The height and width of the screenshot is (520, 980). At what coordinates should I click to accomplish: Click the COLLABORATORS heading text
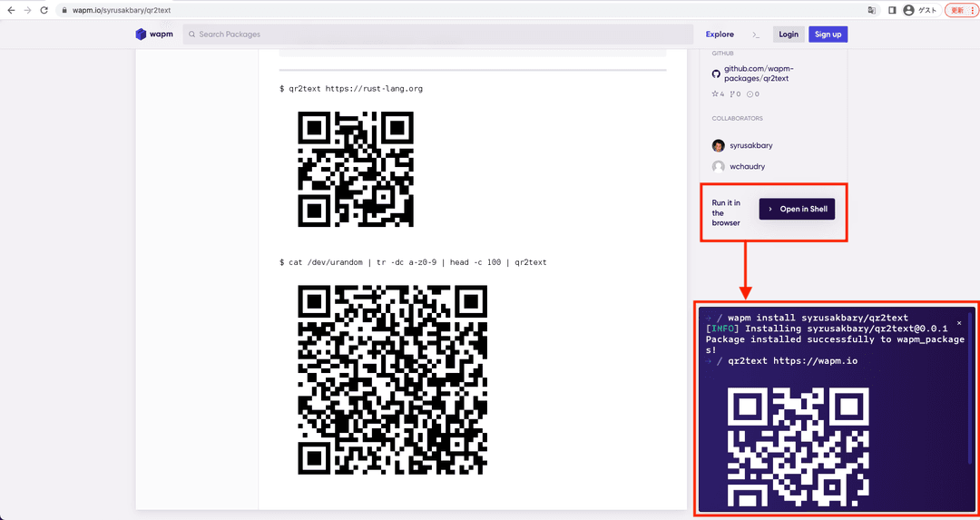[x=737, y=118]
